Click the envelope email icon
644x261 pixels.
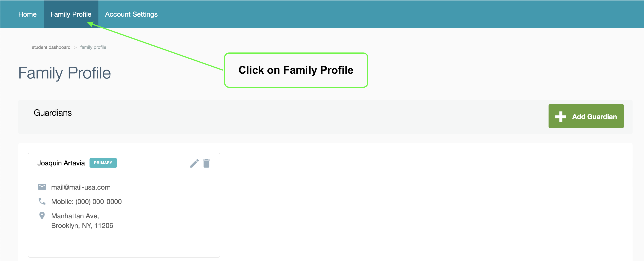coord(42,187)
